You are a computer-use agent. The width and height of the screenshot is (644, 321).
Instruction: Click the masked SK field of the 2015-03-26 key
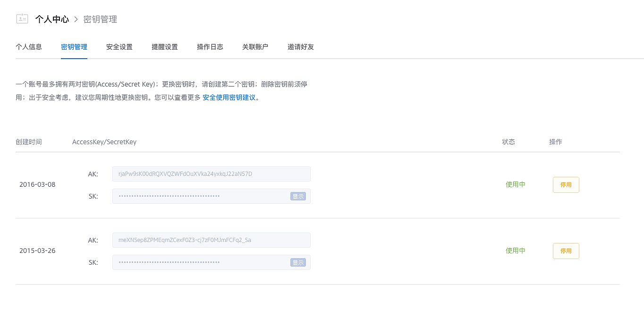coord(201,262)
